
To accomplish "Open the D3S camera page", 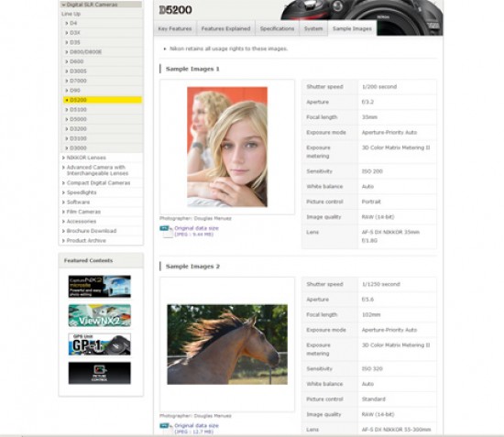I will pos(75,42).
